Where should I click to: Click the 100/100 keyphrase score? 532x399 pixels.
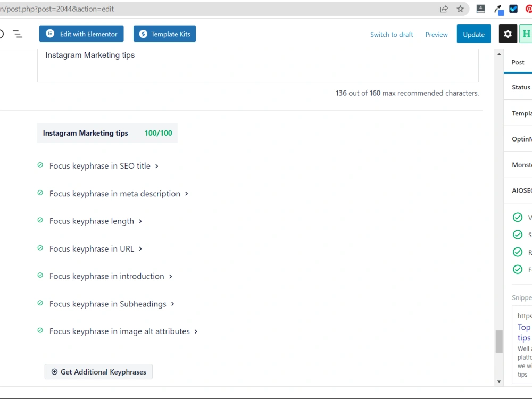click(159, 133)
